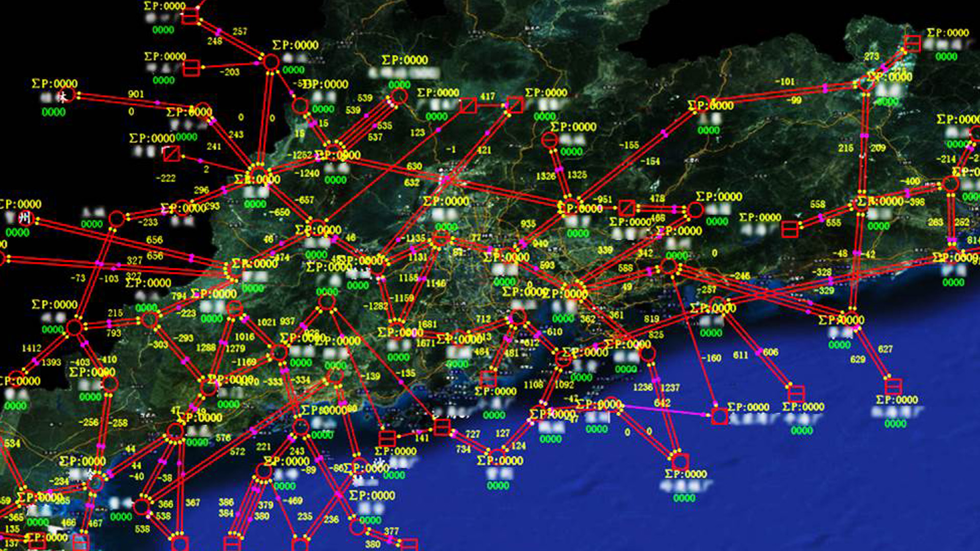Select barred square station next to 273
This screenshot has width=980, height=551.
click(x=912, y=43)
